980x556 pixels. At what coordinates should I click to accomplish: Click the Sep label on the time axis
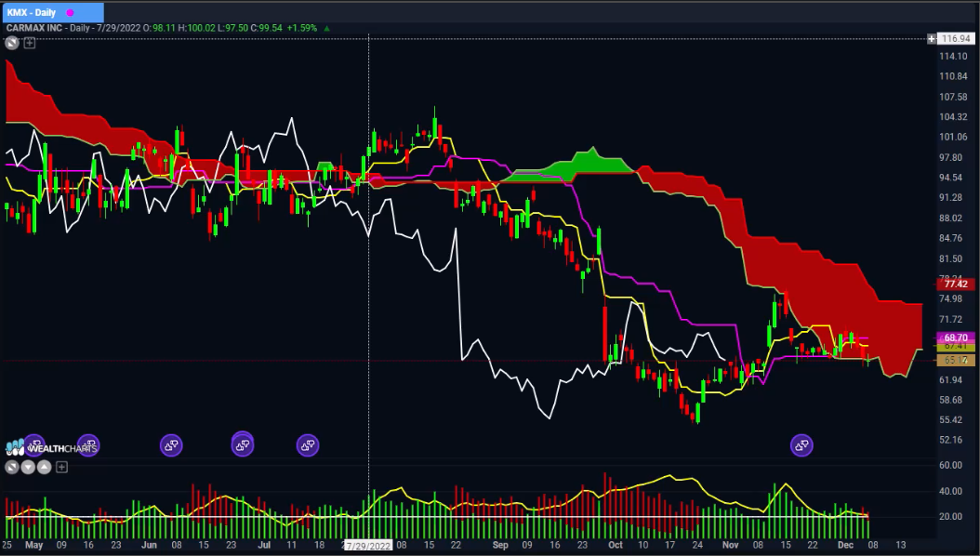[500, 546]
